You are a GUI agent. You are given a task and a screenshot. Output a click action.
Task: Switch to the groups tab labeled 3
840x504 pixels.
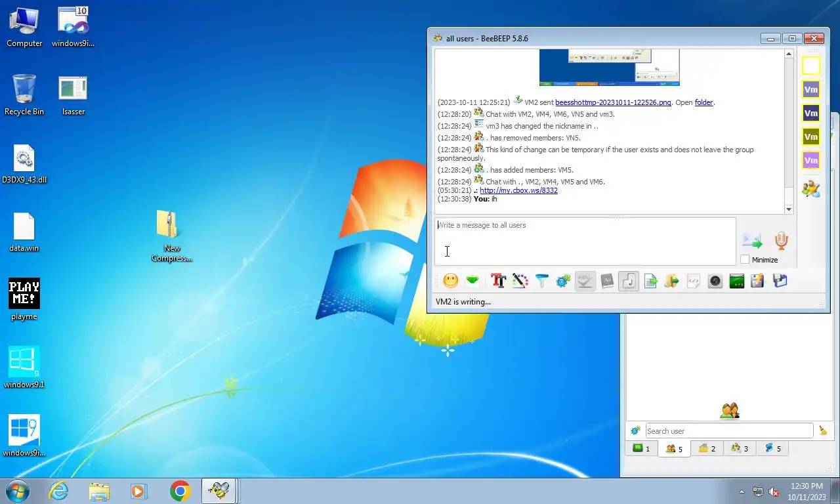740,449
